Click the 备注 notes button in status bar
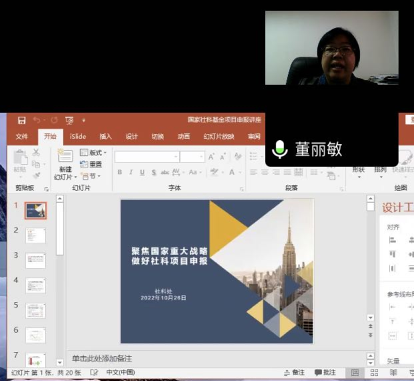Image resolution: width=414 pixels, height=381 pixels. [x=294, y=372]
